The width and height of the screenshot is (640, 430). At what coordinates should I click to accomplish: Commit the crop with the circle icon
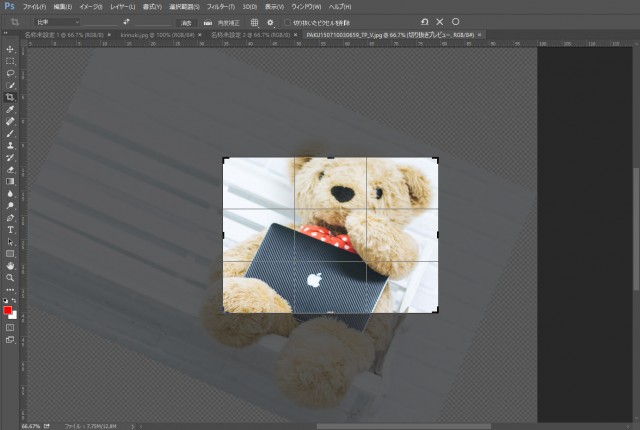456,21
